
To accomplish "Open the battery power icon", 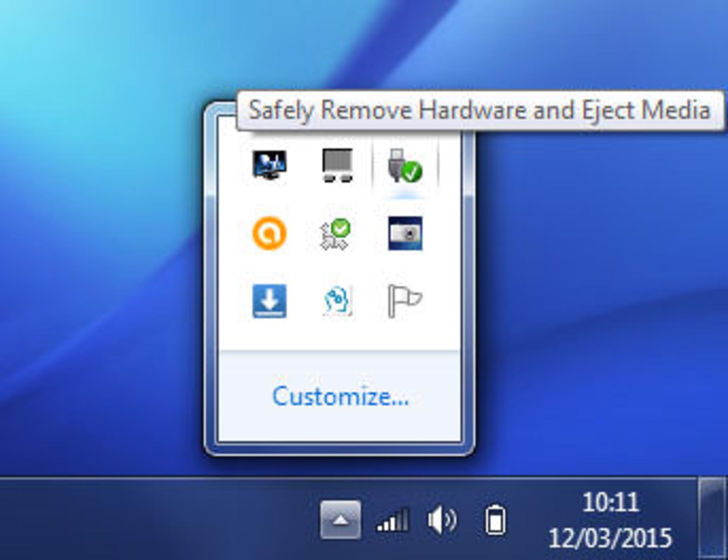I will tap(496, 520).
